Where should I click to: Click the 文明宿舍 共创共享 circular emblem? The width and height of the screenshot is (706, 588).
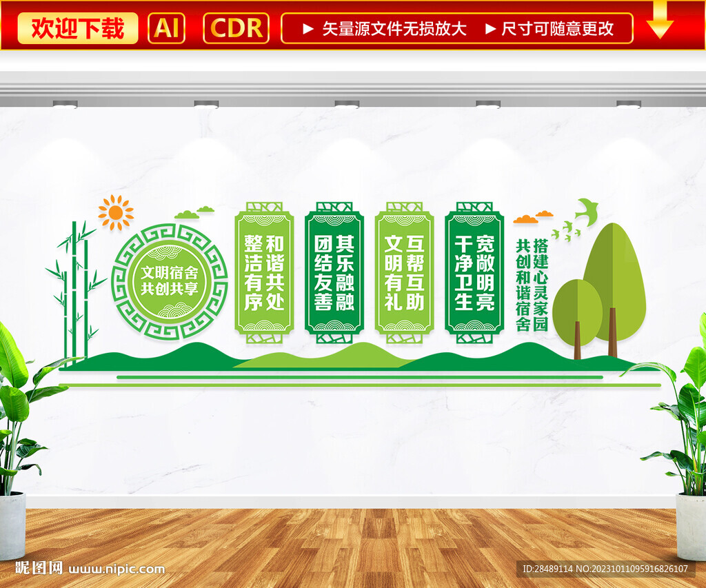coord(170,281)
